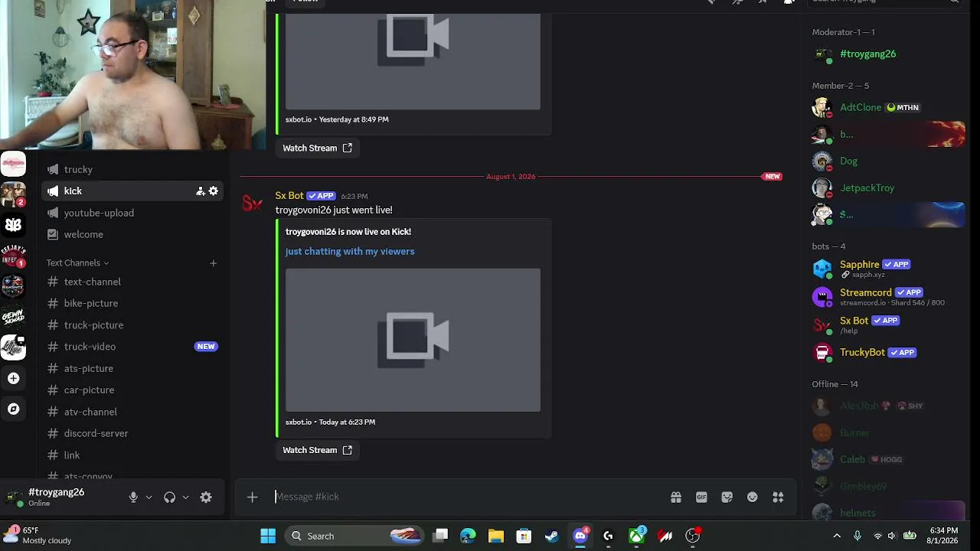This screenshot has height=551, width=980.
Task: Collapse the Text Channels category
Action: [x=77, y=263]
